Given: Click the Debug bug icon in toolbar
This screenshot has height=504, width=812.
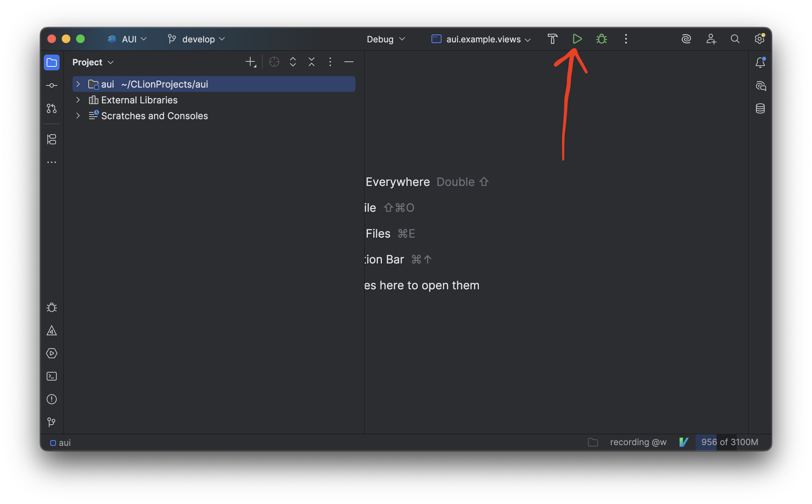Looking at the screenshot, I should [x=601, y=39].
